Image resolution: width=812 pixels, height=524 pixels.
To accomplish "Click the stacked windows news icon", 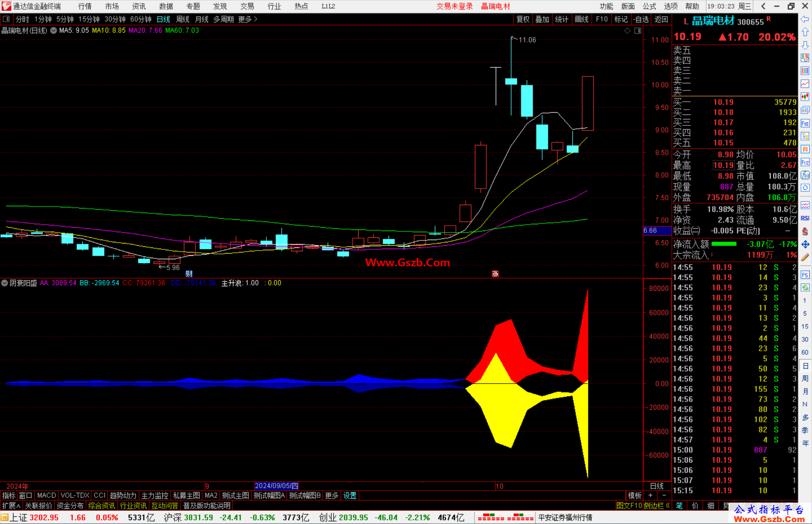I will tap(805, 110).
